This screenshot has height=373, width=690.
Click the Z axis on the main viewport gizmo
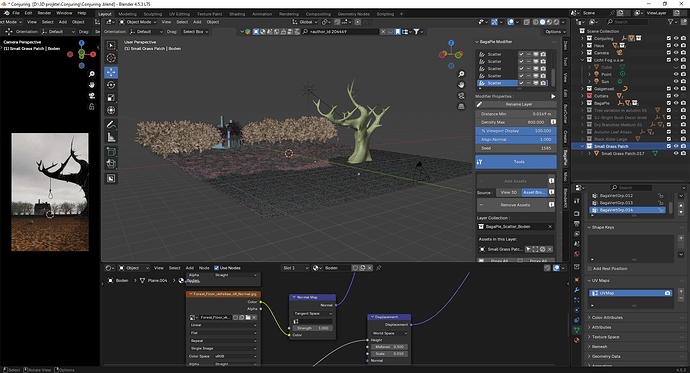click(x=451, y=43)
